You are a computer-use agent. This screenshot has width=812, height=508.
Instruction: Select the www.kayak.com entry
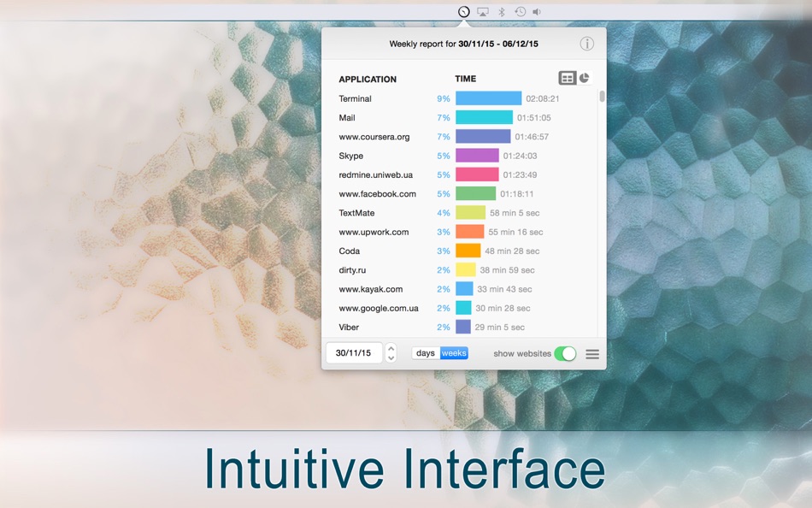[x=370, y=289]
